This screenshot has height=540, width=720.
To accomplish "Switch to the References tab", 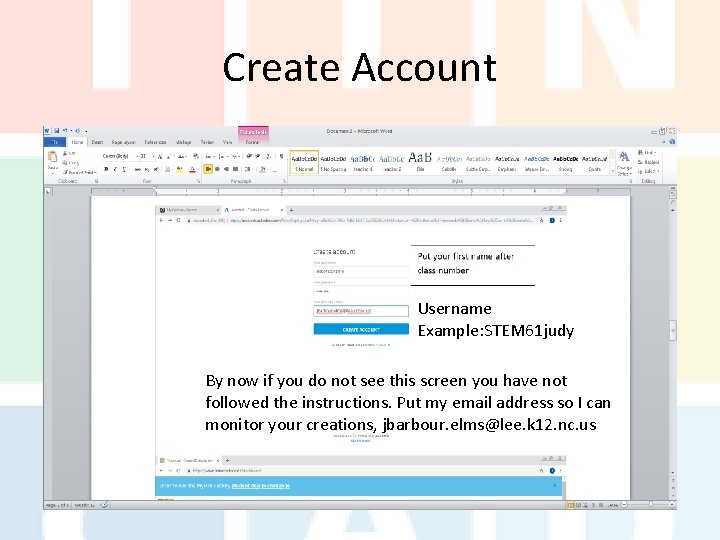I will click(155, 142).
